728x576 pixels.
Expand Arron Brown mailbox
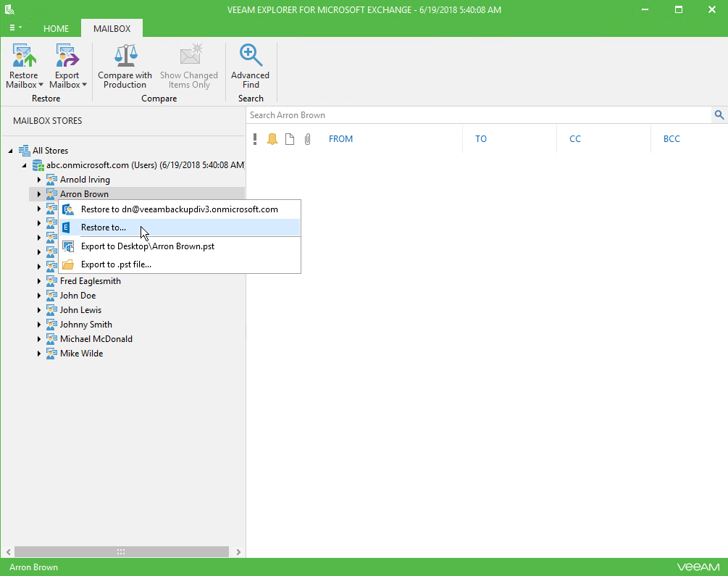point(39,193)
